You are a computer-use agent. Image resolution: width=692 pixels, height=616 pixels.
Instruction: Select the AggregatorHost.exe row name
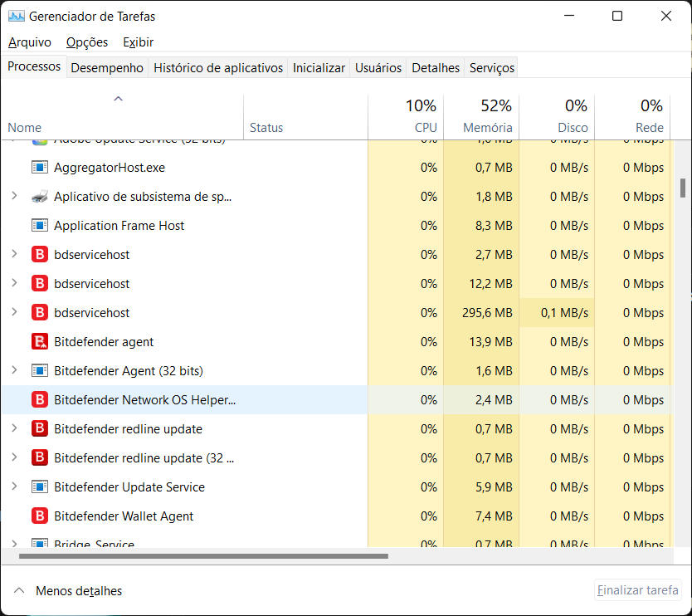(110, 168)
